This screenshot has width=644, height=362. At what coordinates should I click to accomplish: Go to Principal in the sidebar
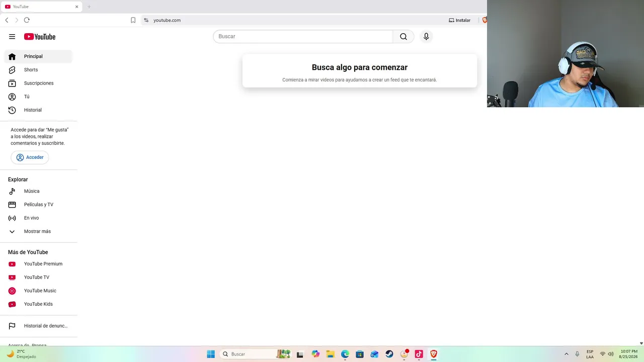[39, 56]
